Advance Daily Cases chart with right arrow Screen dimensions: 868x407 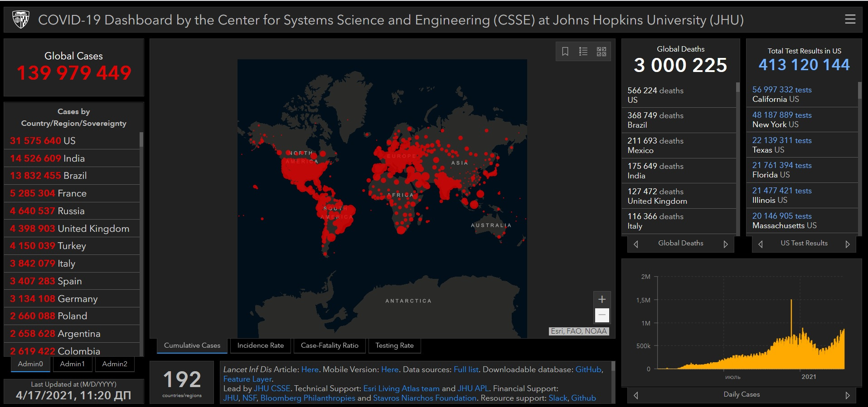pyautogui.click(x=847, y=395)
